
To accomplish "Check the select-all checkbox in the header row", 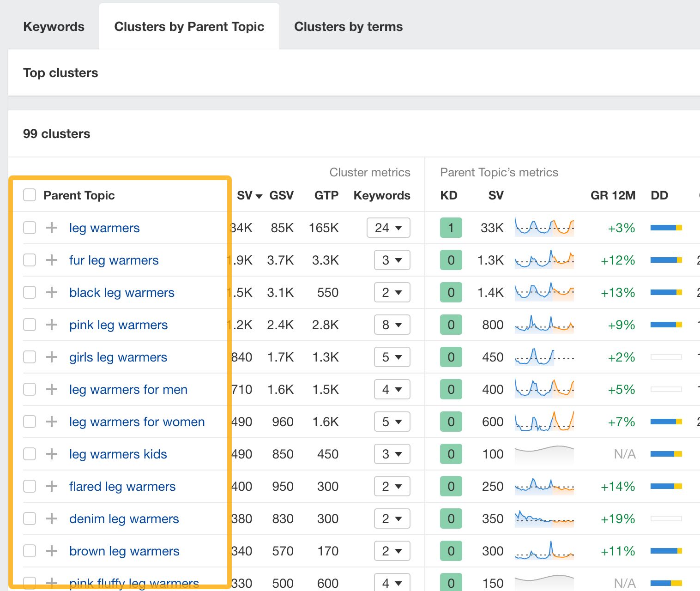I will (29, 195).
